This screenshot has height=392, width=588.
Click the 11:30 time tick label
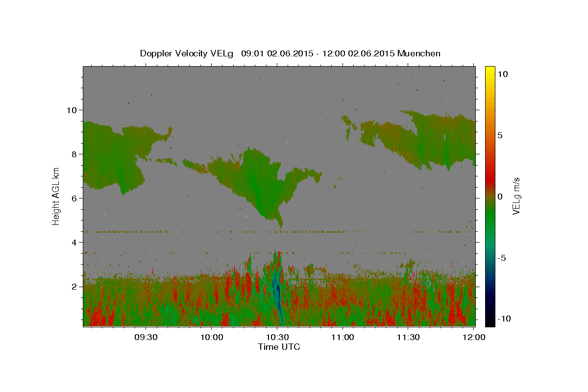click(408, 337)
